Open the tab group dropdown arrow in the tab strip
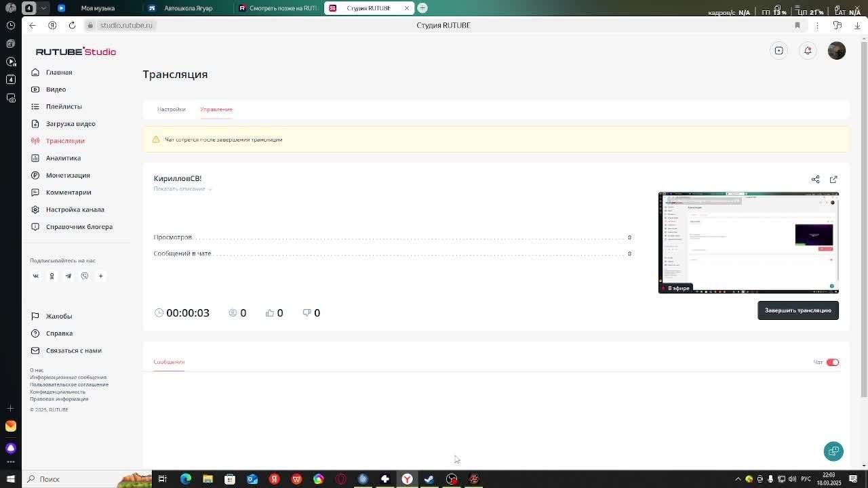The height and width of the screenshot is (488, 868). [44, 8]
